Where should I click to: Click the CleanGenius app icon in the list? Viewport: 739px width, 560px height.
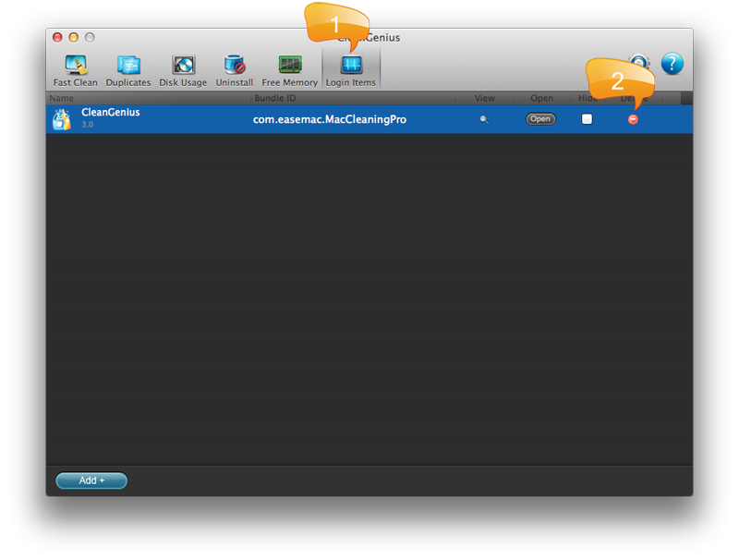click(x=62, y=119)
